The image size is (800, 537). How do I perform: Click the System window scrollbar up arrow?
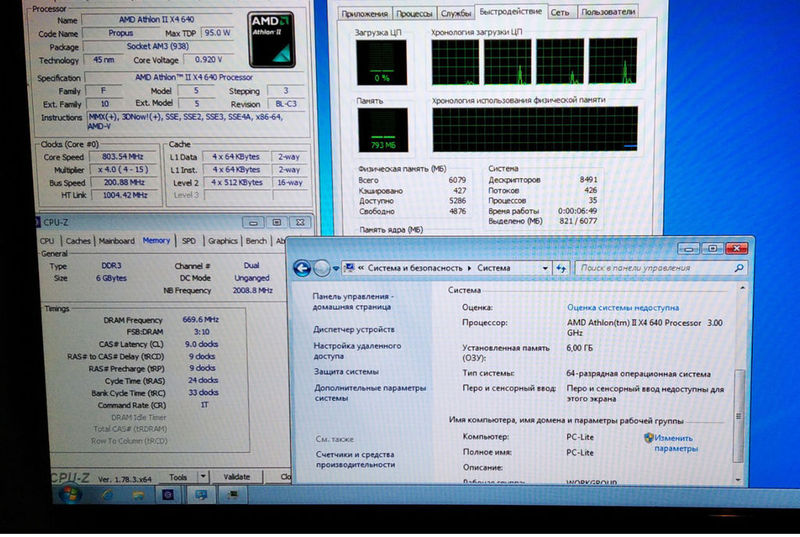coord(742,289)
